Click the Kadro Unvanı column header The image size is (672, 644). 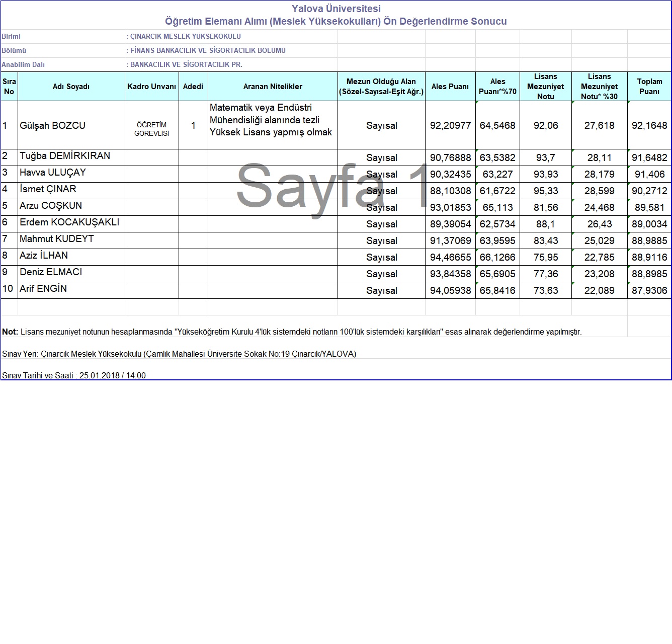(152, 87)
